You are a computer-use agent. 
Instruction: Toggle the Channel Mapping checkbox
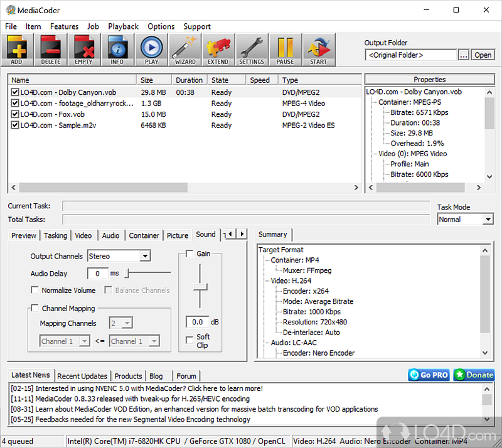pos(35,309)
